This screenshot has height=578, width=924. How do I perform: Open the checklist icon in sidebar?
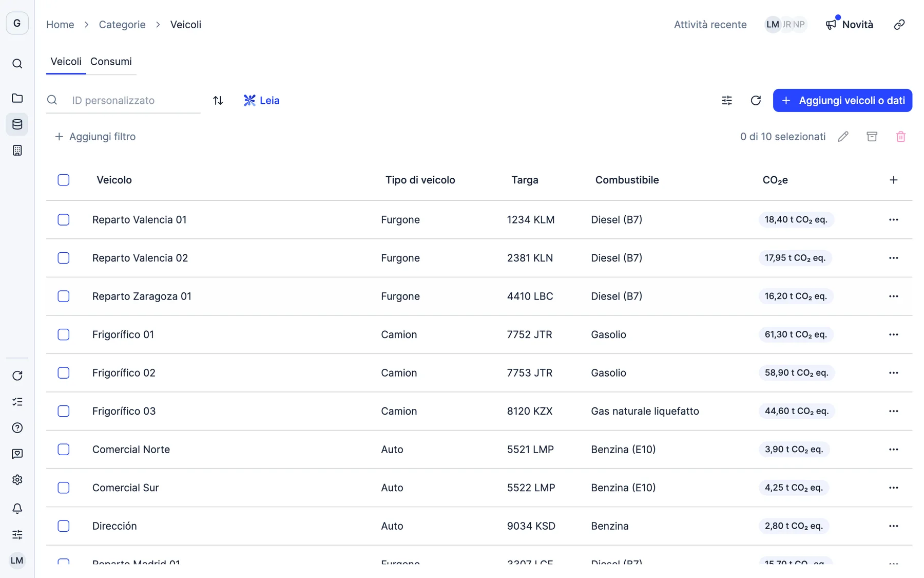(17, 402)
